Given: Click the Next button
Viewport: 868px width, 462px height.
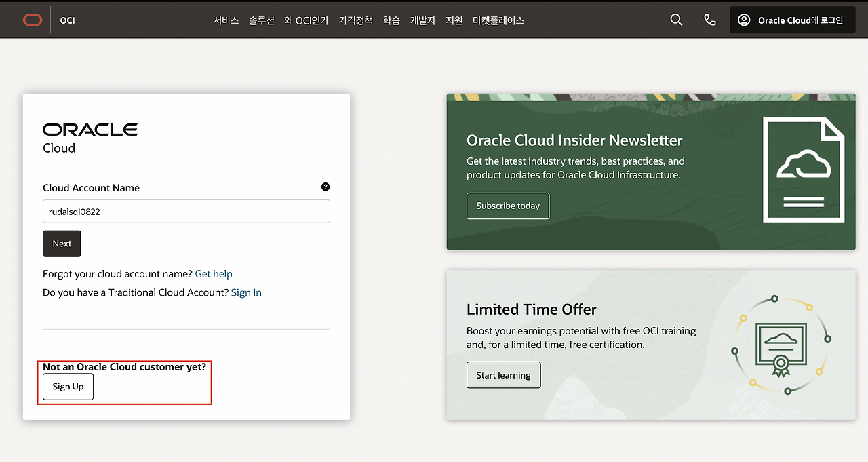Looking at the screenshot, I should point(62,244).
